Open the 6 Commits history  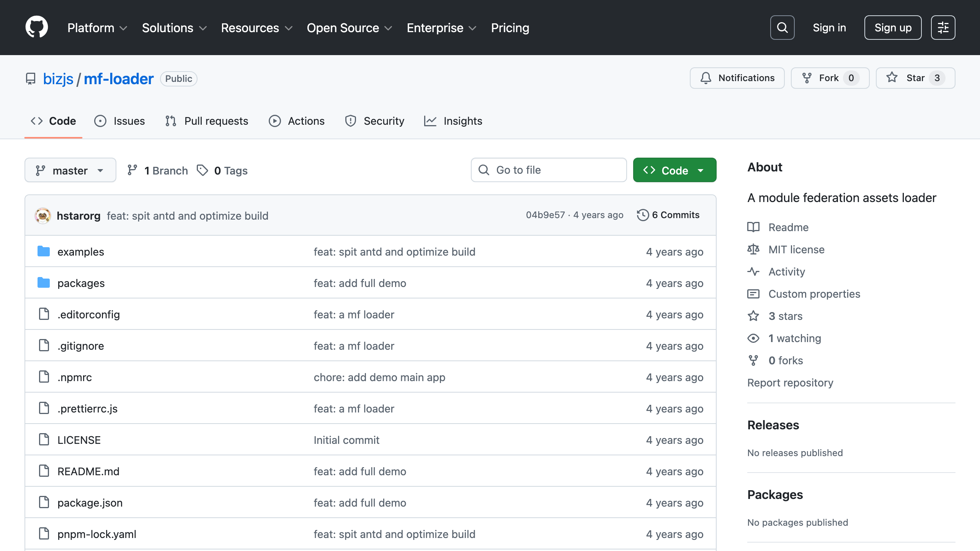[x=668, y=215]
